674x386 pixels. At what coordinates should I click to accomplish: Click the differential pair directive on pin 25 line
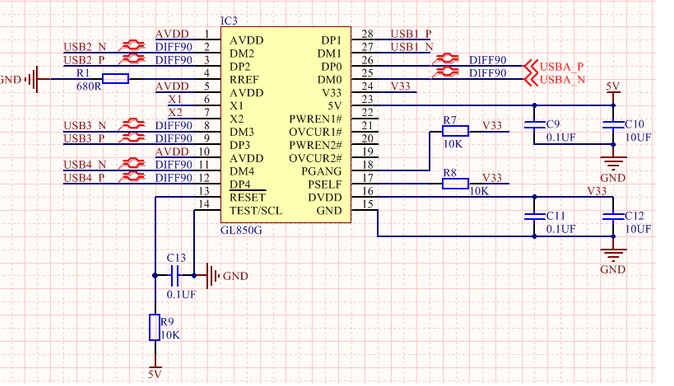[445, 72]
